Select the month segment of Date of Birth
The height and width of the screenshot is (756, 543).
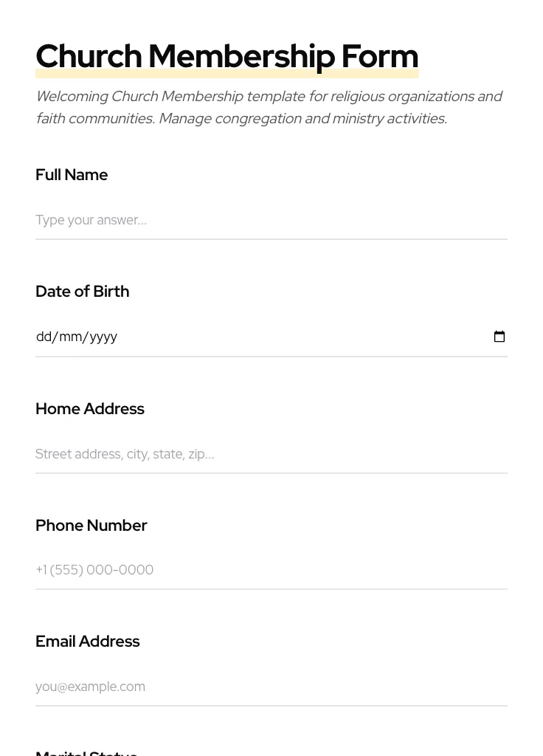coord(70,337)
